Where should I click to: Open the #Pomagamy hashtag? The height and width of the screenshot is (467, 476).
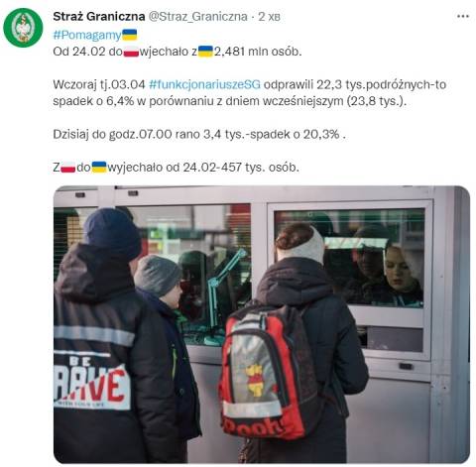pos(87,35)
